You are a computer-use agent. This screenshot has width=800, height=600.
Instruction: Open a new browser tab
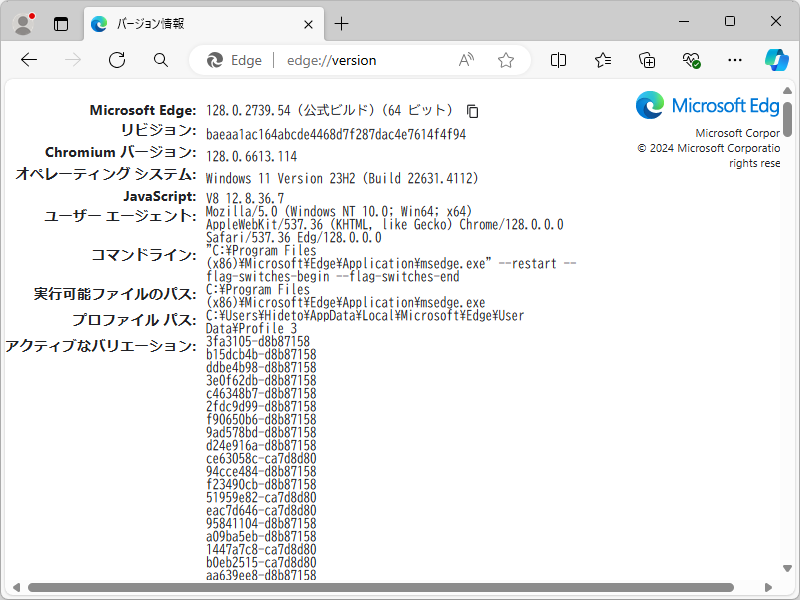pos(342,23)
